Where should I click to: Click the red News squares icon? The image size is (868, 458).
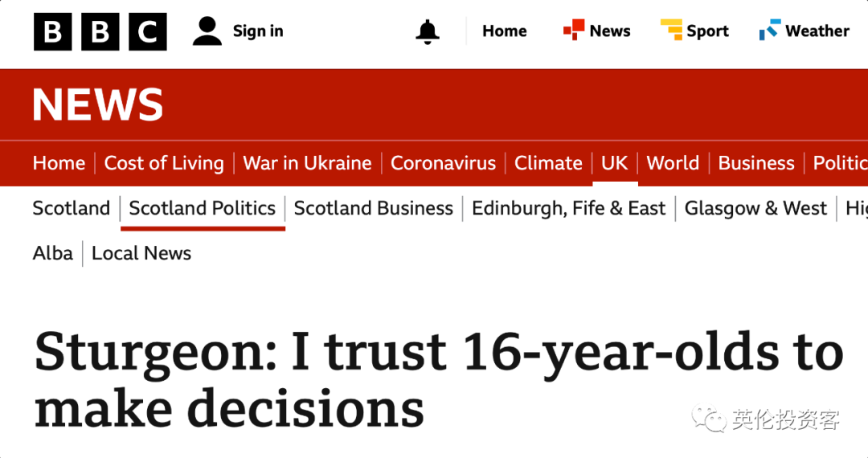pyautogui.click(x=574, y=30)
